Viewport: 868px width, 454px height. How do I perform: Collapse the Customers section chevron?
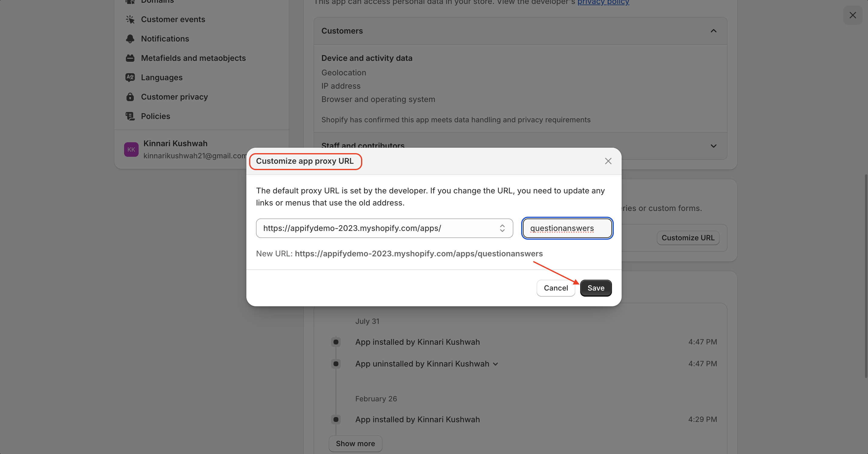(x=713, y=31)
